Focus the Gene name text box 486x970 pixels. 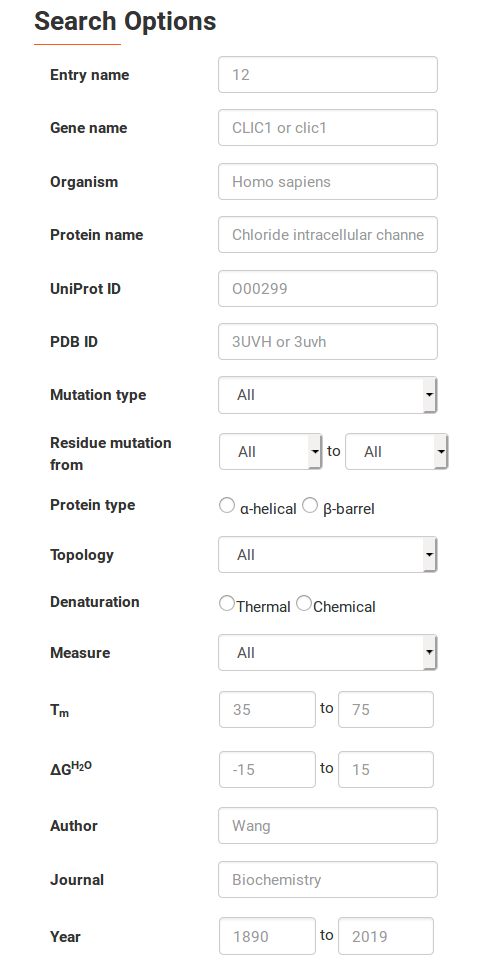[328, 128]
